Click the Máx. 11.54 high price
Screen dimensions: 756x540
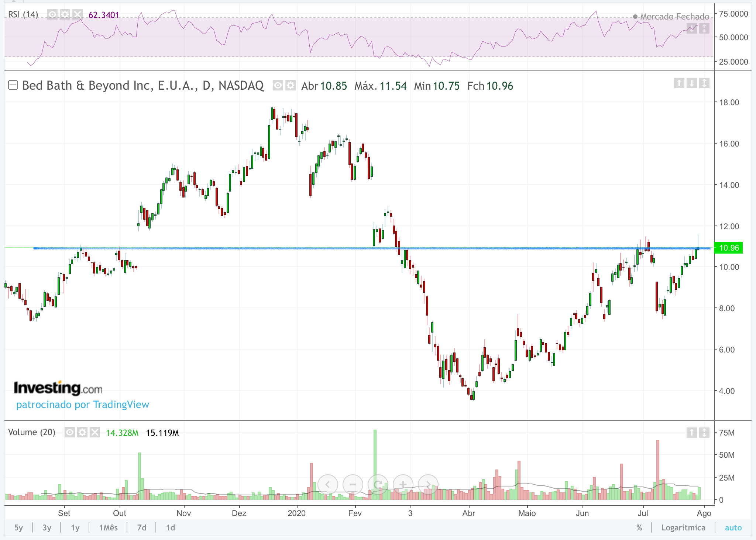coord(381,86)
